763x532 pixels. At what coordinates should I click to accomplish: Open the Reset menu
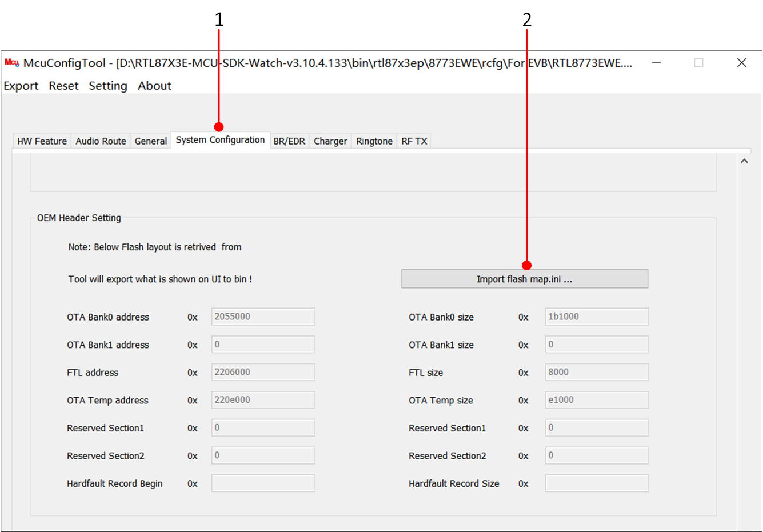(x=63, y=86)
